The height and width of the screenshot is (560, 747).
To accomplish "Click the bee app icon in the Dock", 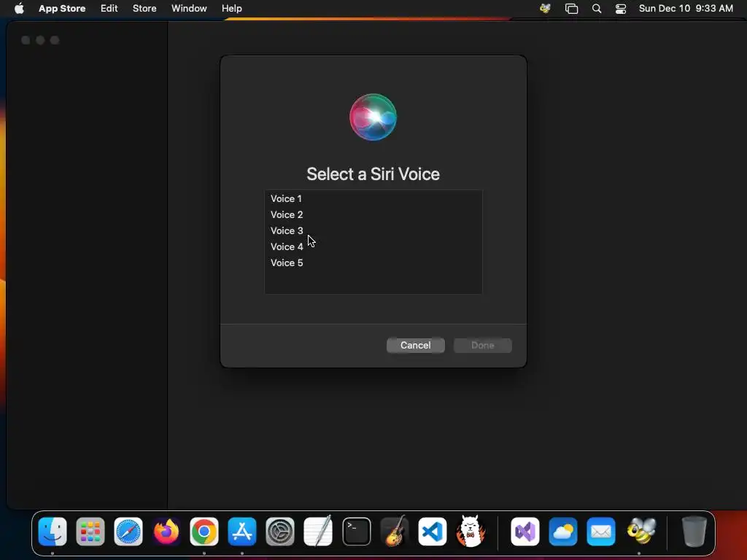I will pyautogui.click(x=640, y=531).
